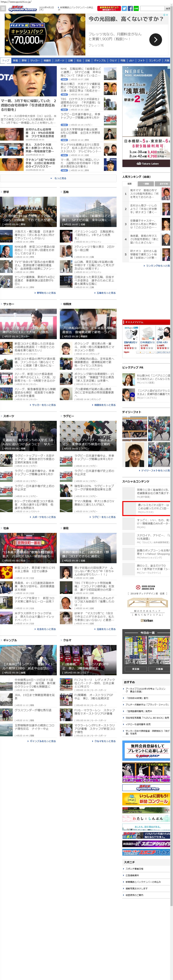173x980 pixels.
Task: Click the 東京版 front page button
Action: coord(135,669)
